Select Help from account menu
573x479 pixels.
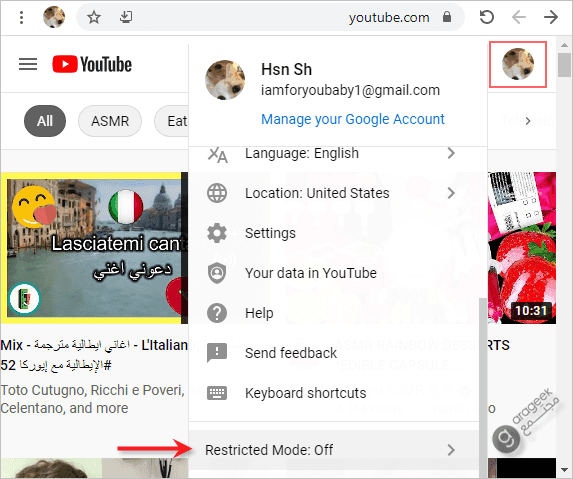[334, 313]
